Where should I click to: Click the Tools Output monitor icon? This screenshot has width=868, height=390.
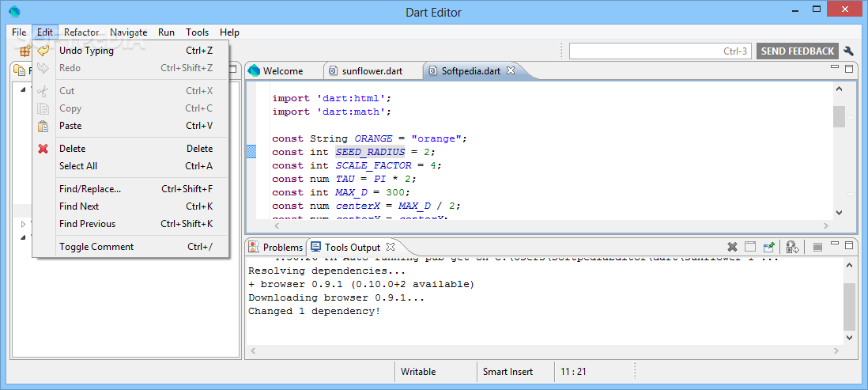coord(316,247)
